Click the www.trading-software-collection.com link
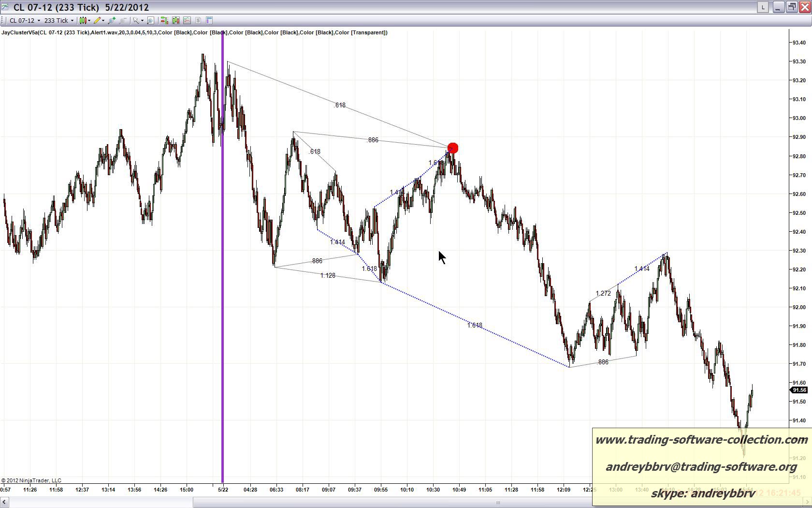Viewport: 812px width, 508px height. click(x=701, y=440)
